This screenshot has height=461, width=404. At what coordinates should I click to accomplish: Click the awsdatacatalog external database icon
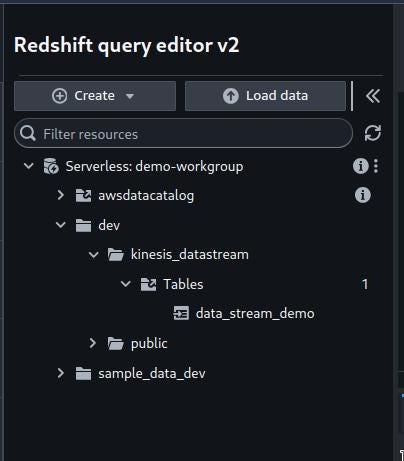tap(83, 196)
